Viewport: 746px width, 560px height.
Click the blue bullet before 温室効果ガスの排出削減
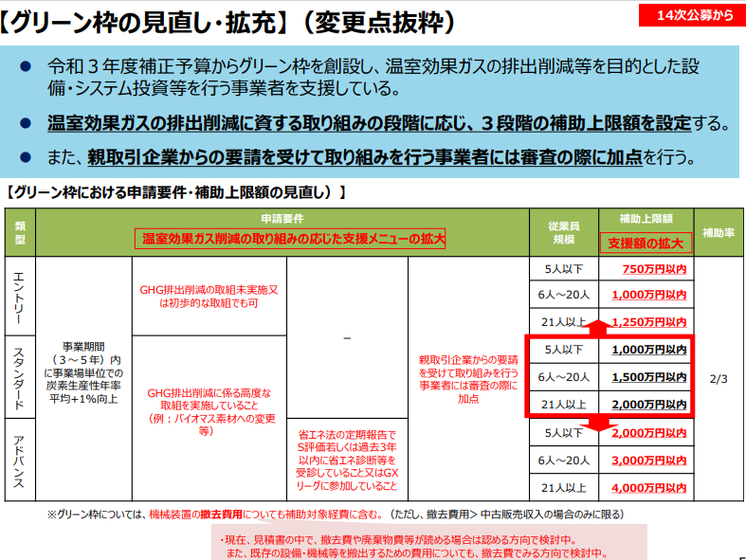(27, 124)
